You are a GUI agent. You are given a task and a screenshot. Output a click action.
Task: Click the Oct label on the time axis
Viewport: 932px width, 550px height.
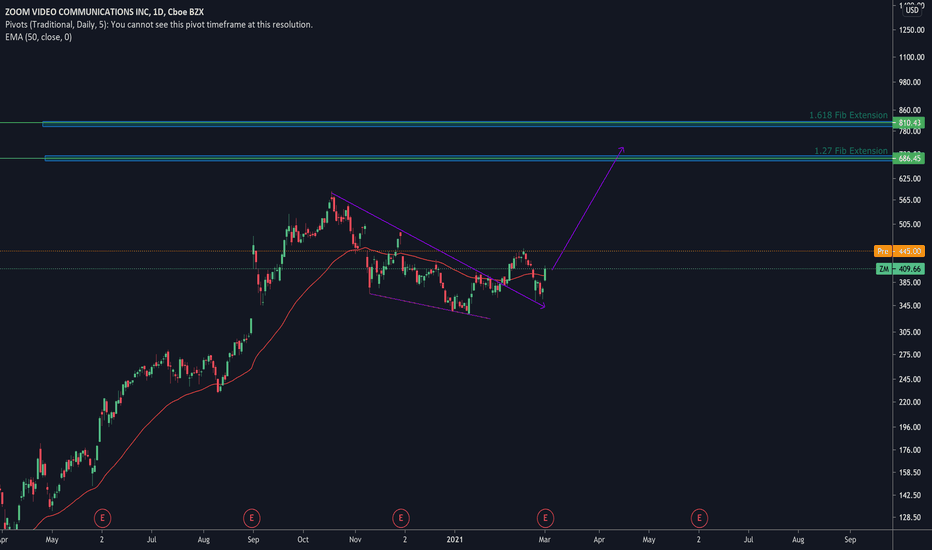pyautogui.click(x=303, y=540)
